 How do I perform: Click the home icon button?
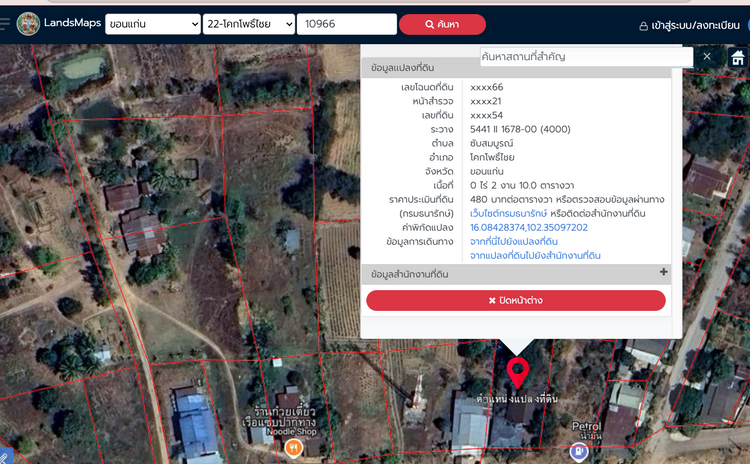pos(738,57)
